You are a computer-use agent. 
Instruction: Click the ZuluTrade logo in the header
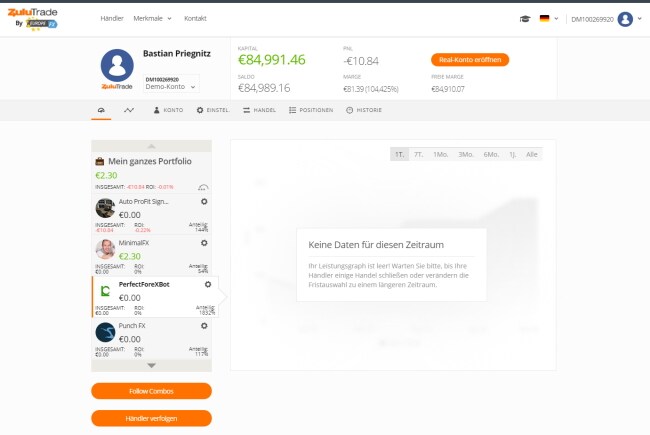[33, 19]
